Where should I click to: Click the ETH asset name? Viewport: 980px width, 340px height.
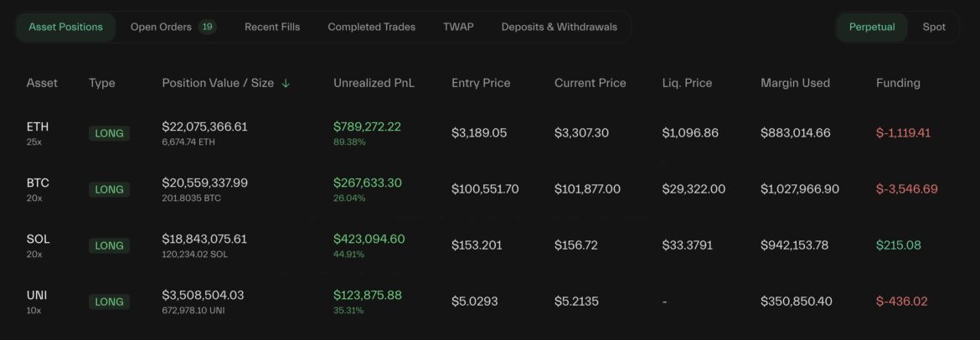click(38, 126)
